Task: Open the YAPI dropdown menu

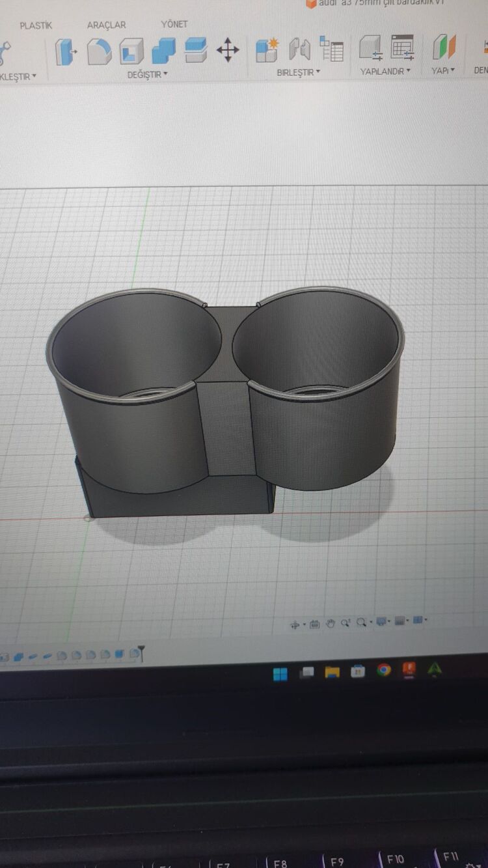Action: [443, 70]
